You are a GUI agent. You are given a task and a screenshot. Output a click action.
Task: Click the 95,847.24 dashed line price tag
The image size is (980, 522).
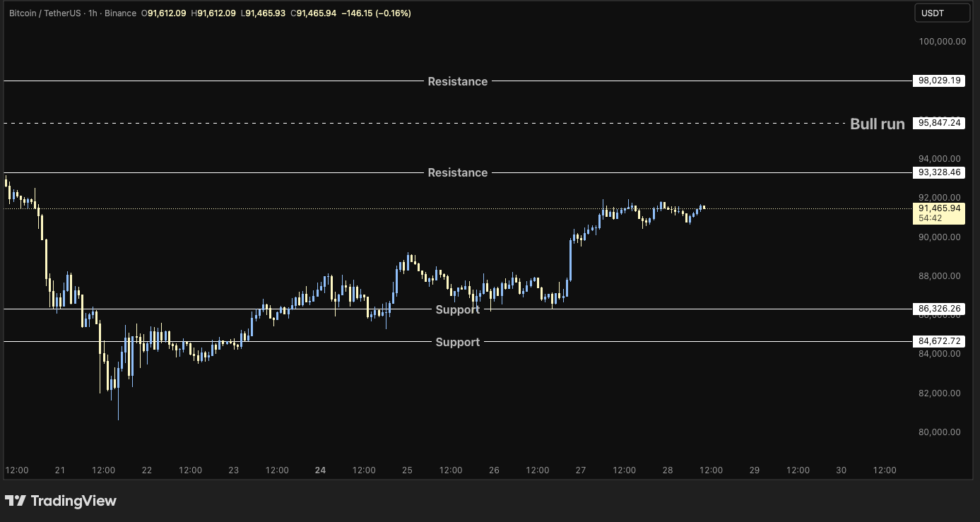[x=938, y=123]
